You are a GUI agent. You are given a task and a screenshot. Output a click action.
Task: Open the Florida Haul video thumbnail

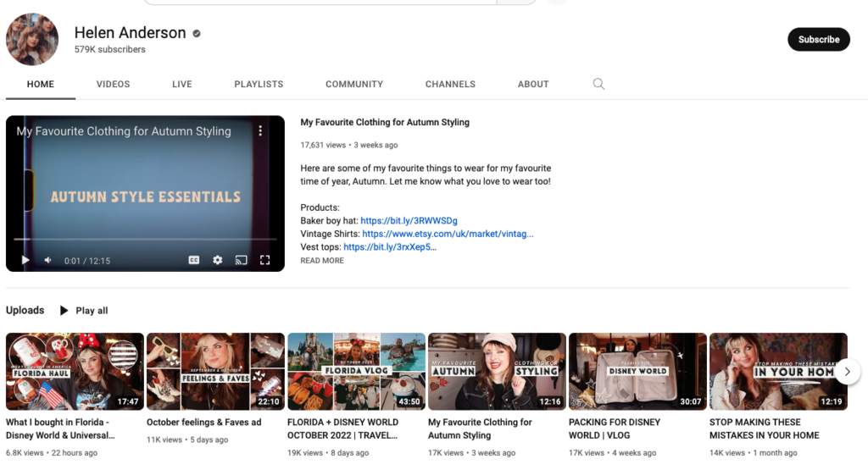coord(75,371)
